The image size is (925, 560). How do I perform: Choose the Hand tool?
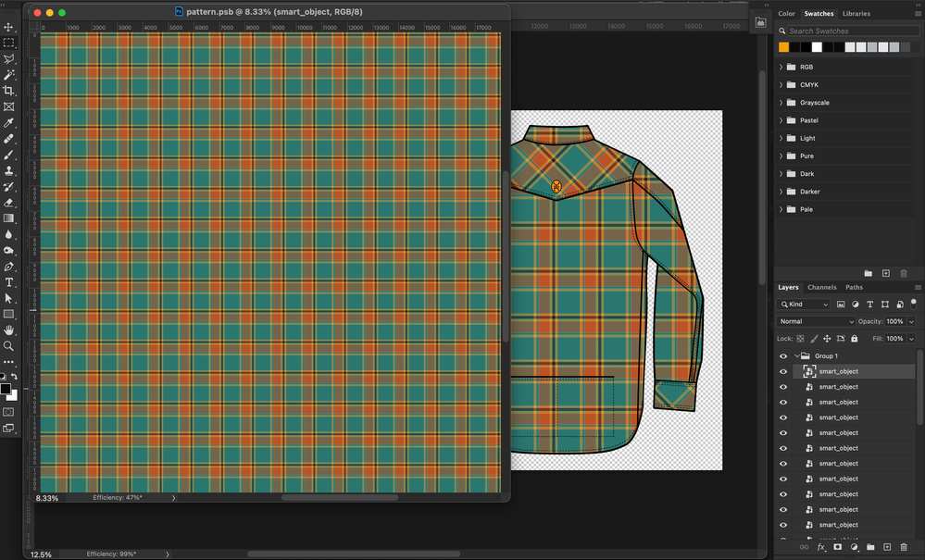pos(9,330)
